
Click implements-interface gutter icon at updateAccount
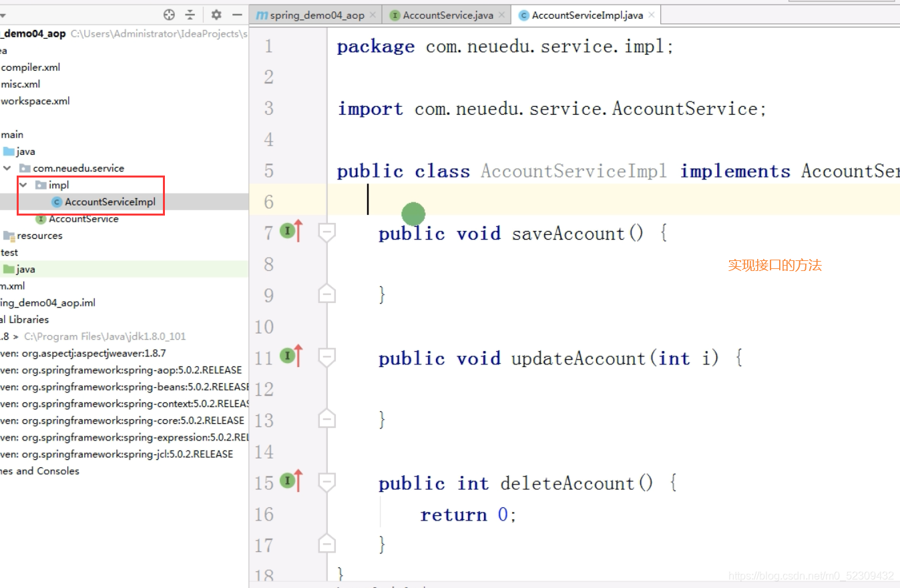291,356
